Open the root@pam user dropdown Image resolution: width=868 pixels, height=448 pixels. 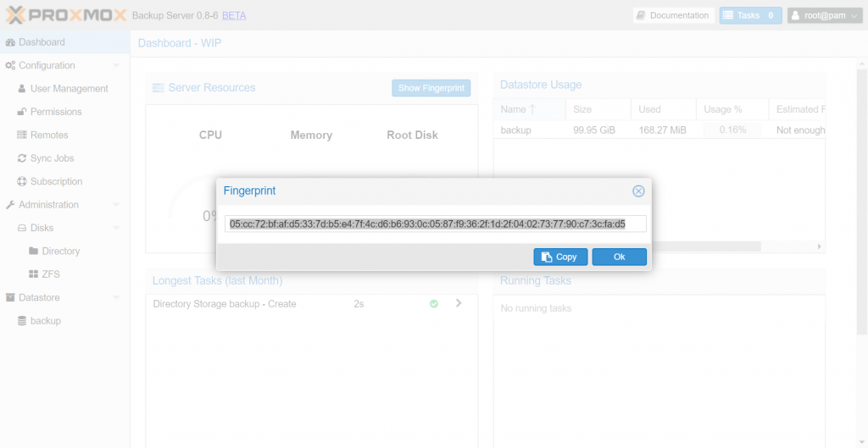pos(825,15)
